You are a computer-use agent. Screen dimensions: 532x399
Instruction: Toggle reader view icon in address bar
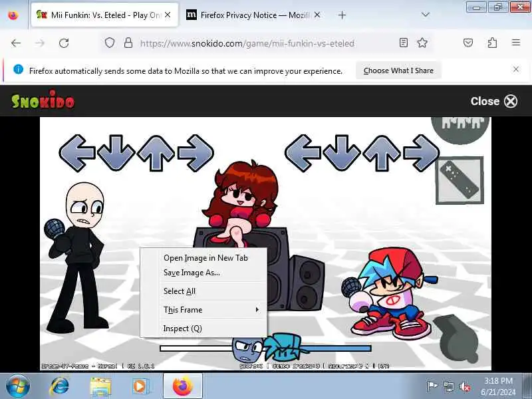404,43
